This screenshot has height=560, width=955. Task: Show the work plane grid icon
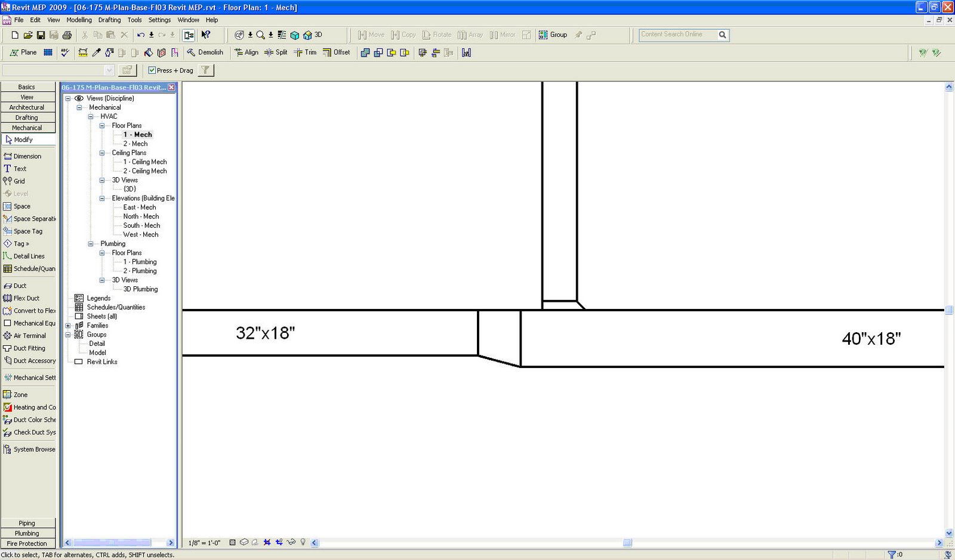click(x=48, y=52)
